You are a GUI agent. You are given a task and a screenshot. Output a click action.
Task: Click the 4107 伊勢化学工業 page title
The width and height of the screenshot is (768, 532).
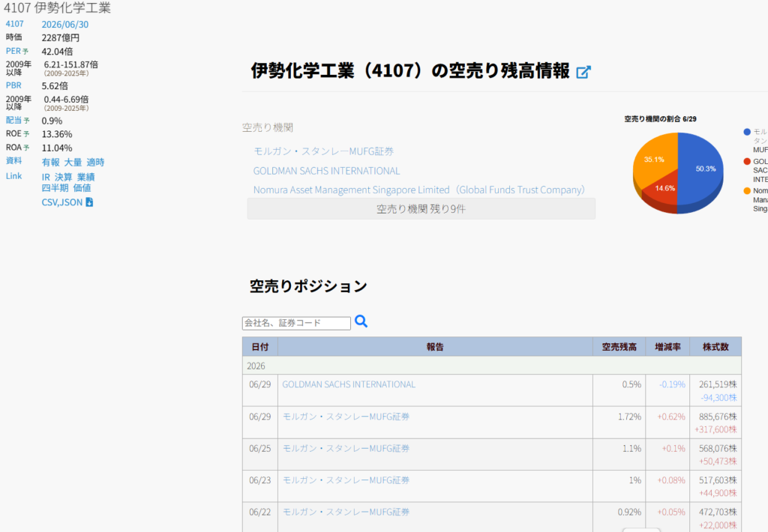point(57,7)
